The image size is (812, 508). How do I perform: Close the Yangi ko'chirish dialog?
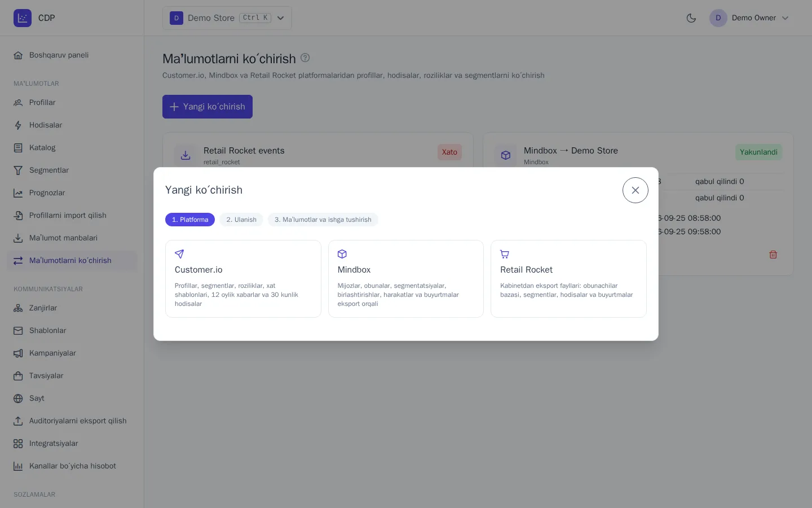(x=636, y=190)
